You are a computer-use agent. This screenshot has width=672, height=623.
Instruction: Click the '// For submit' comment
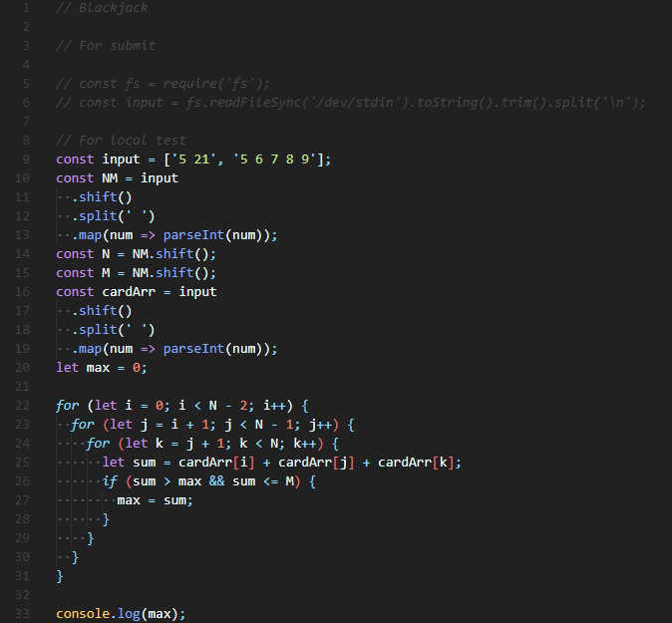(106, 46)
